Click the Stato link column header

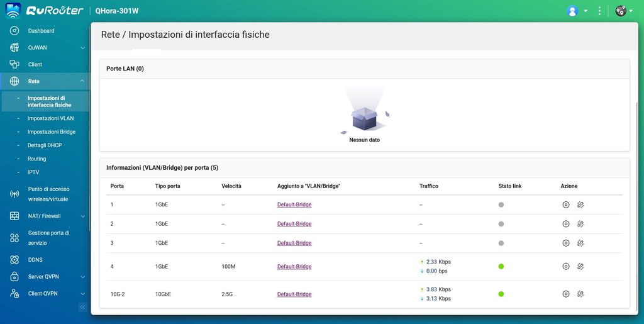click(x=509, y=186)
